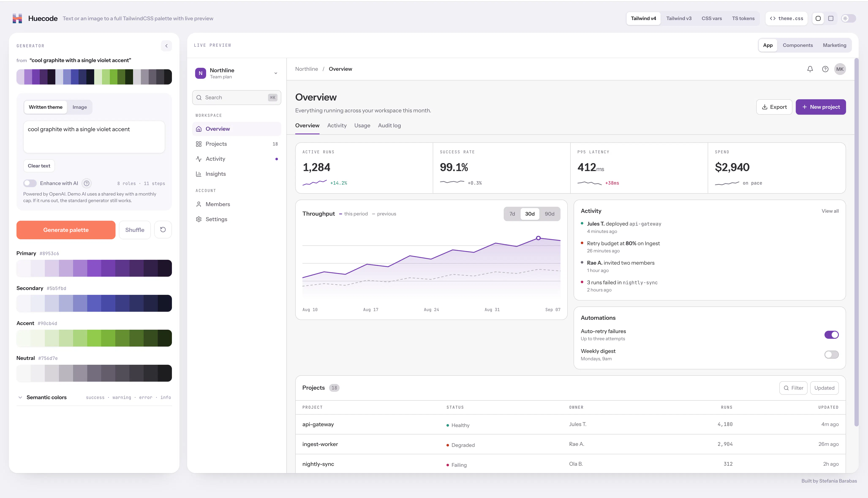The height and width of the screenshot is (498, 868).
Task: Click the sidebar Search field
Action: tap(237, 98)
